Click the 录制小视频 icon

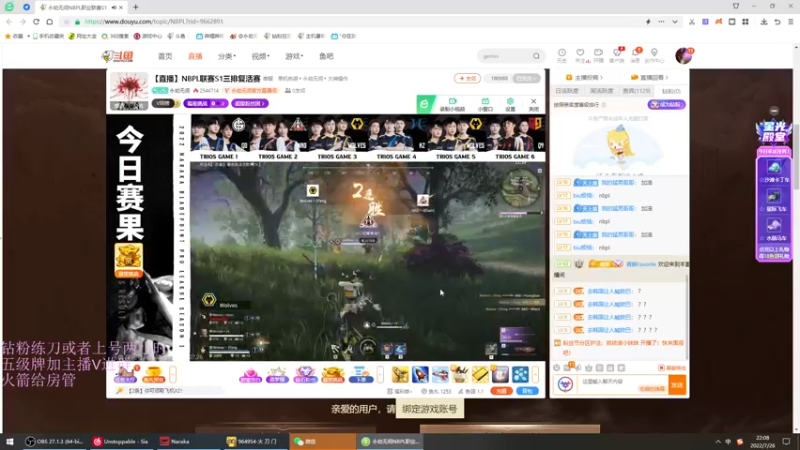tap(453, 105)
